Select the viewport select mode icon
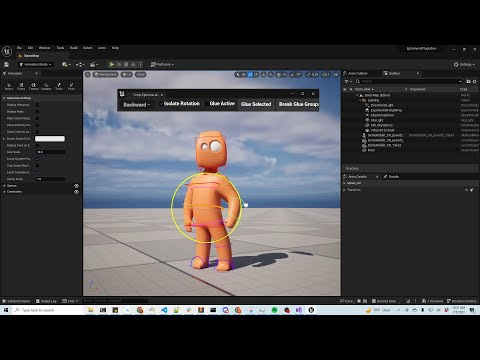The width and height of the screenshot is (480, 360). (x=237, y=75)
